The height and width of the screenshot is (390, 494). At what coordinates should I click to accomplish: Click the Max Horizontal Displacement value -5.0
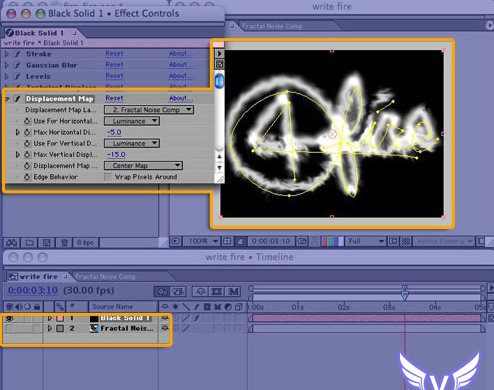pos(114,132)
